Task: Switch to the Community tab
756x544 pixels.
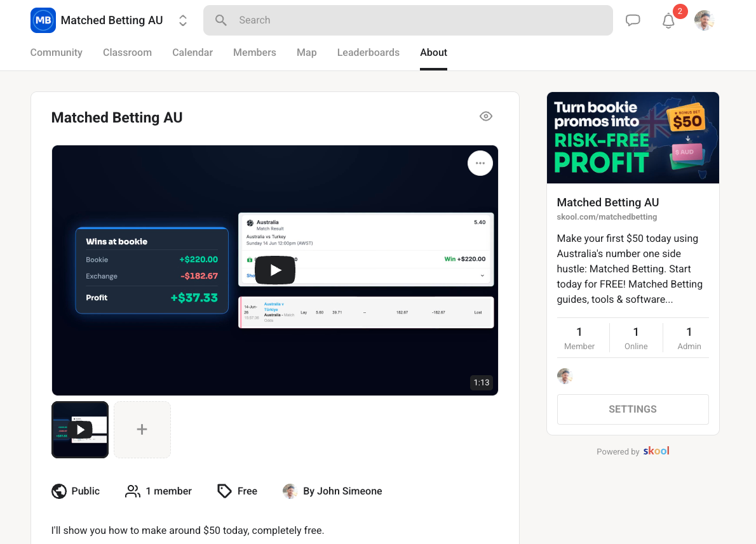Action: coord(57,53)
